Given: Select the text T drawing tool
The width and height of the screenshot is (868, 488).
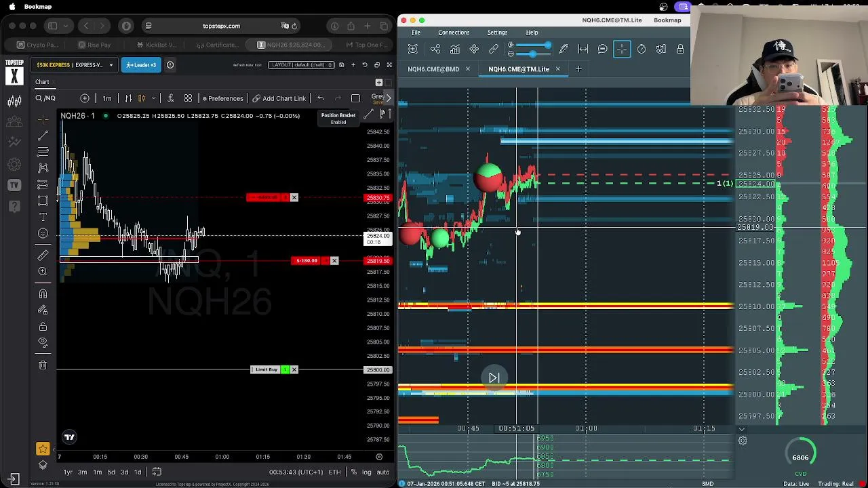Looking at the screenshot, I should pyautogui.click(x=43, y=217).
